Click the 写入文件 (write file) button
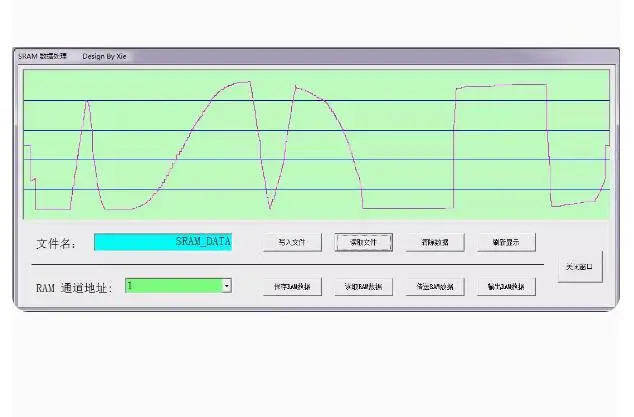This screenshot has width=634, height=417. (x=292, y=242)
